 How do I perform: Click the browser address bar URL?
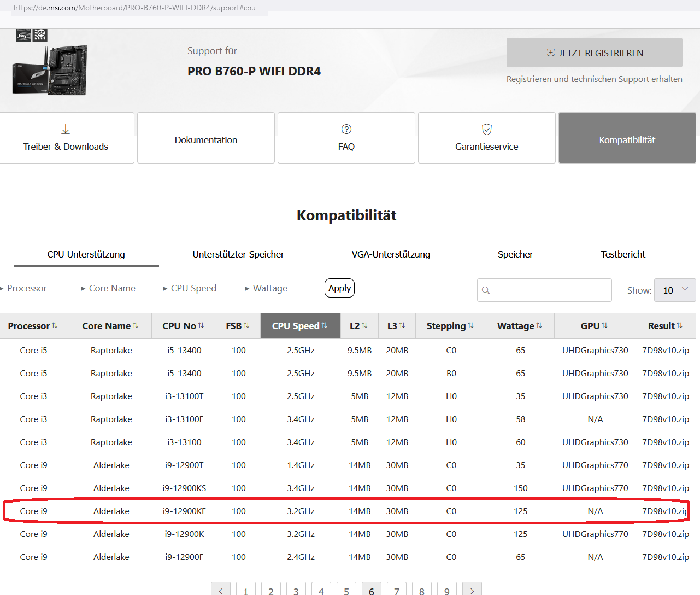134,8
